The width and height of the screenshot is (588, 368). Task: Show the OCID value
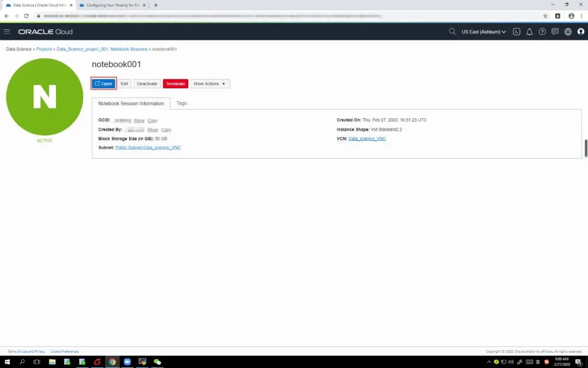point(139,120)
